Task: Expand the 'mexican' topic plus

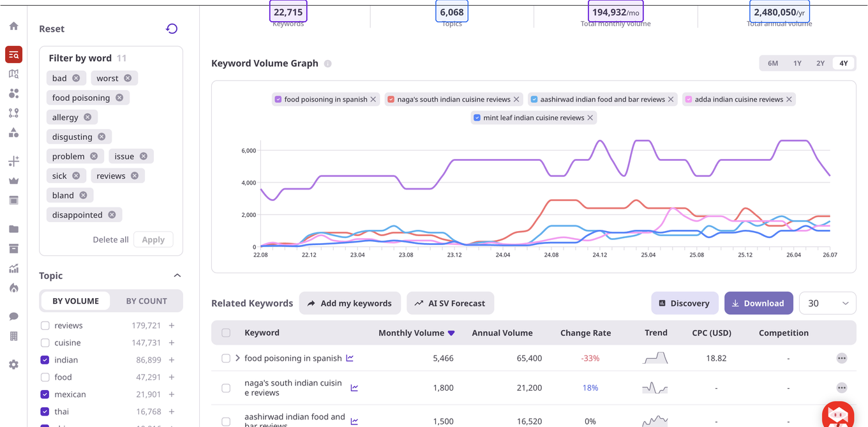Action: [172, 394]
